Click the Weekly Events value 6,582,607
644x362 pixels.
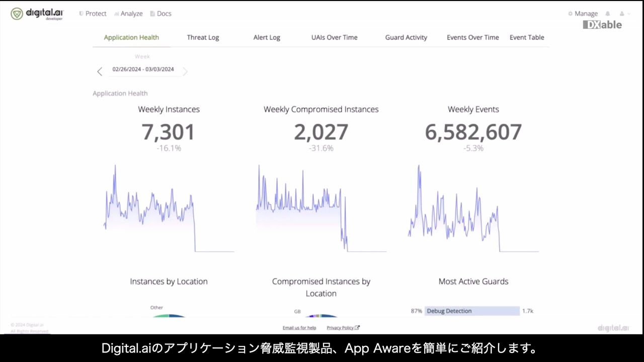tap(473, 132)
